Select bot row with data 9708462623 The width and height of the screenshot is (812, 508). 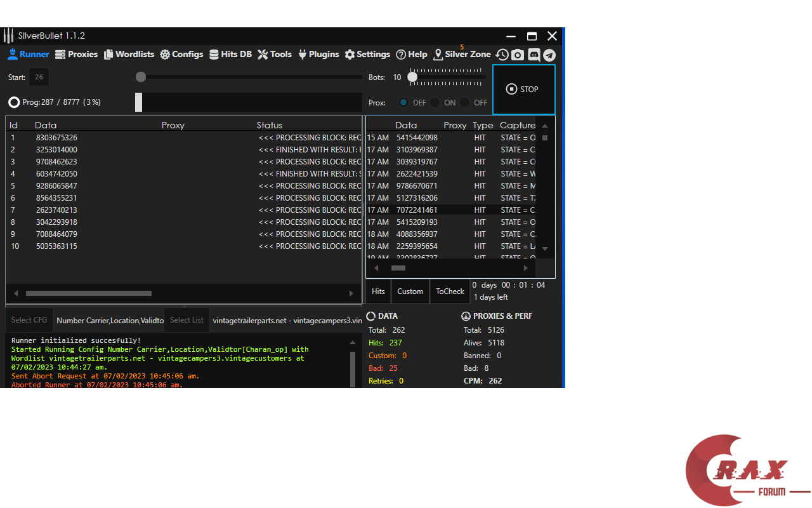click(184, 162)
